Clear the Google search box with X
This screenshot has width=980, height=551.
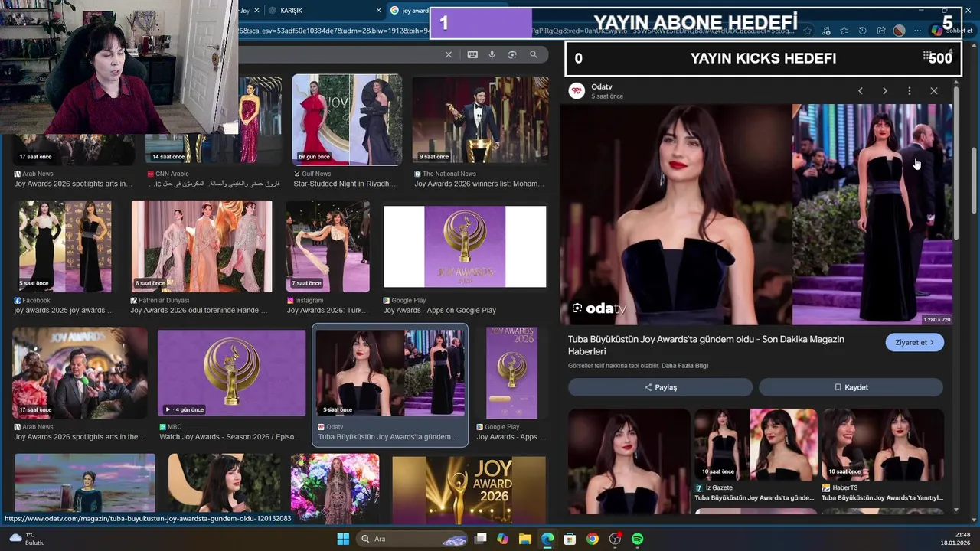pyautogui.click(x=449, y=54)
